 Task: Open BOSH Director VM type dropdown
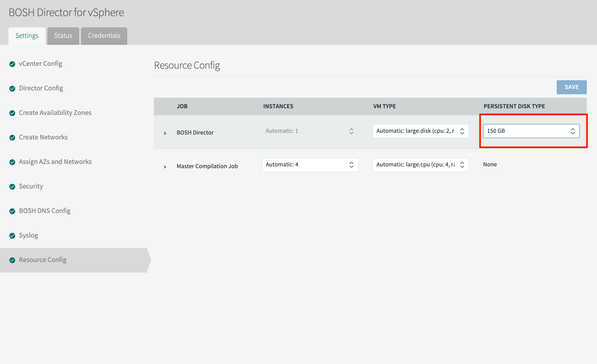point(420,131)
